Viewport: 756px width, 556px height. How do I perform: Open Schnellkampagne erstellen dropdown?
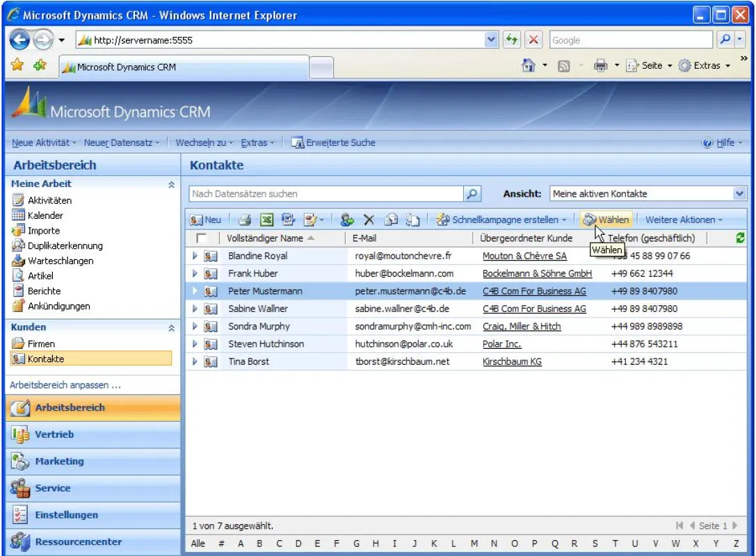[501, 220]
